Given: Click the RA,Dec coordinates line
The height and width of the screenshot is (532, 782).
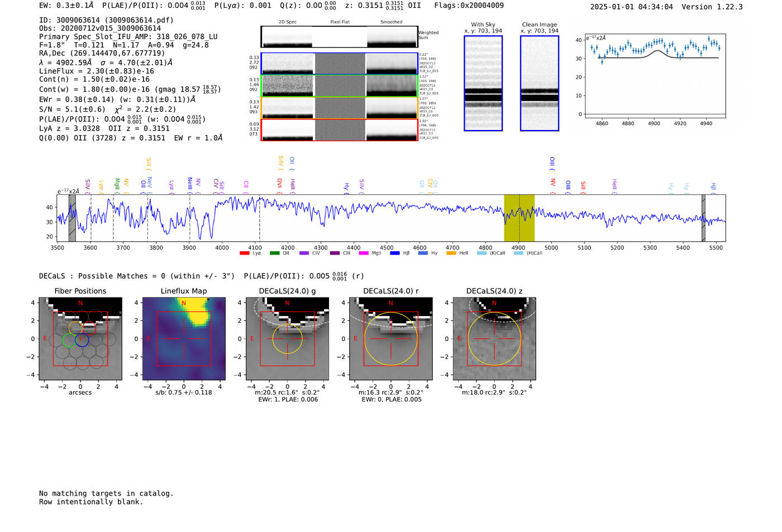Looking at the screenshot, I should [x=102, y=53].
